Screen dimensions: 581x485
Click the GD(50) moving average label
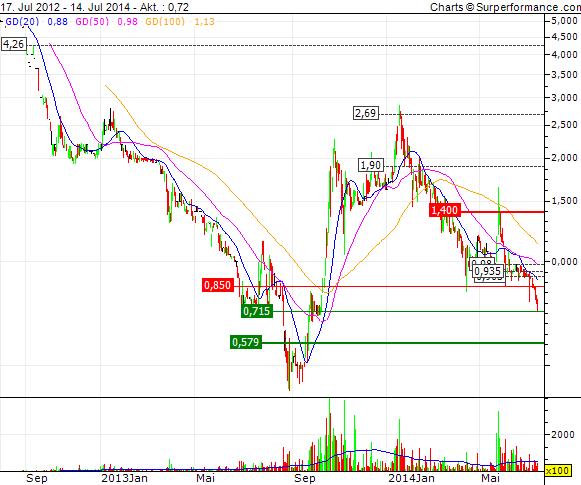click(92, 21)
